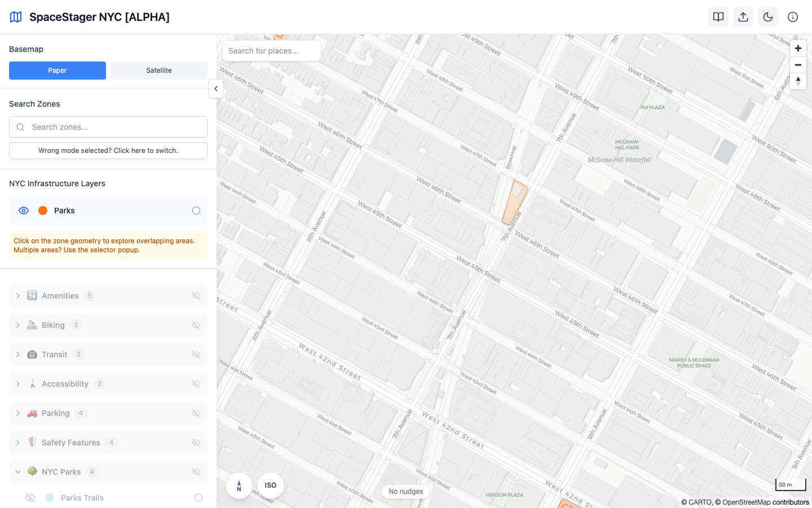
Task: Click the mode-switch link in Search Zones
Action: [x=108, y=150]
